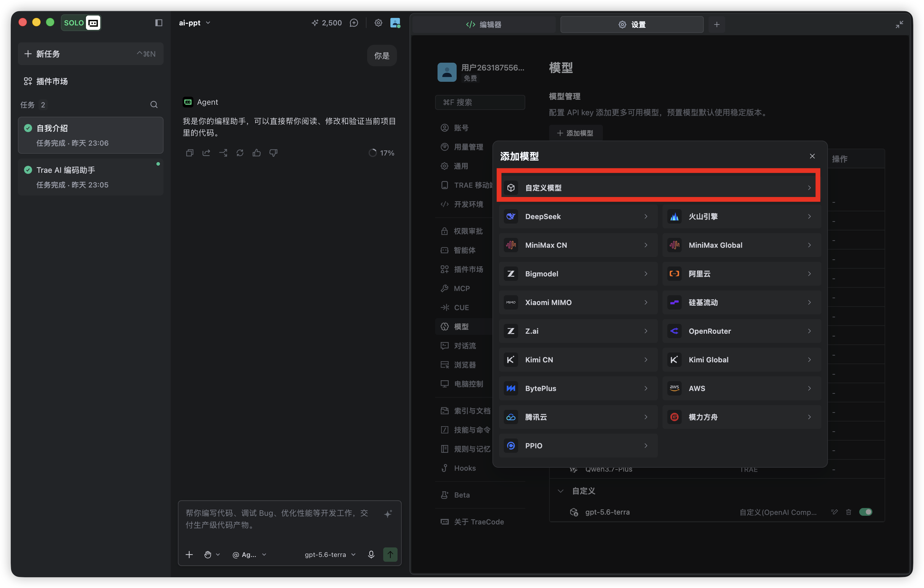Open new chat bubble icon in header
Viewport: 924px width, 588px height.
coord(354,23)
